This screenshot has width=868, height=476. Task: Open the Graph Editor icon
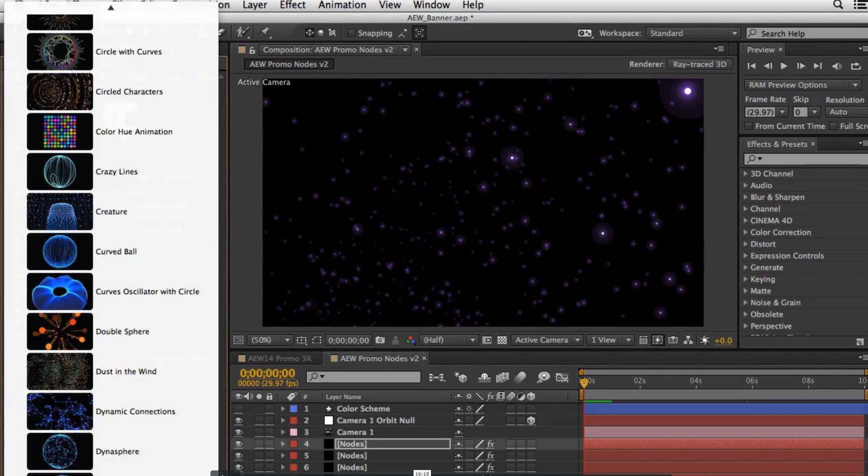(562, 377)
